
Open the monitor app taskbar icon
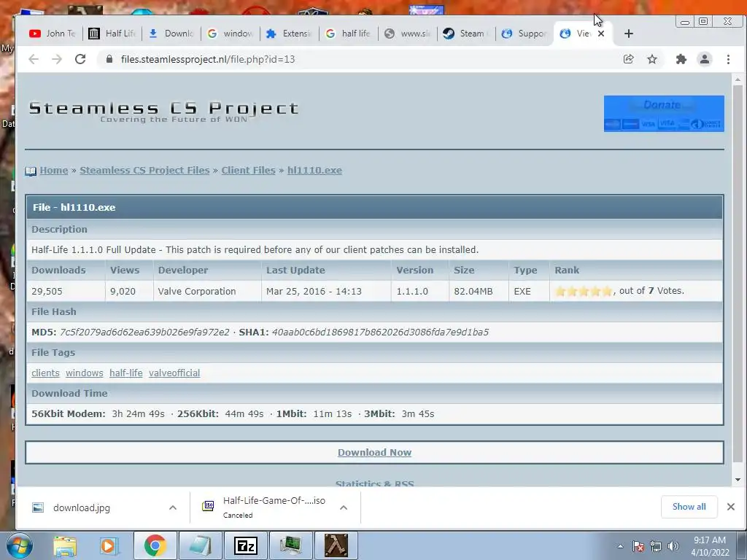click(291, 545)
